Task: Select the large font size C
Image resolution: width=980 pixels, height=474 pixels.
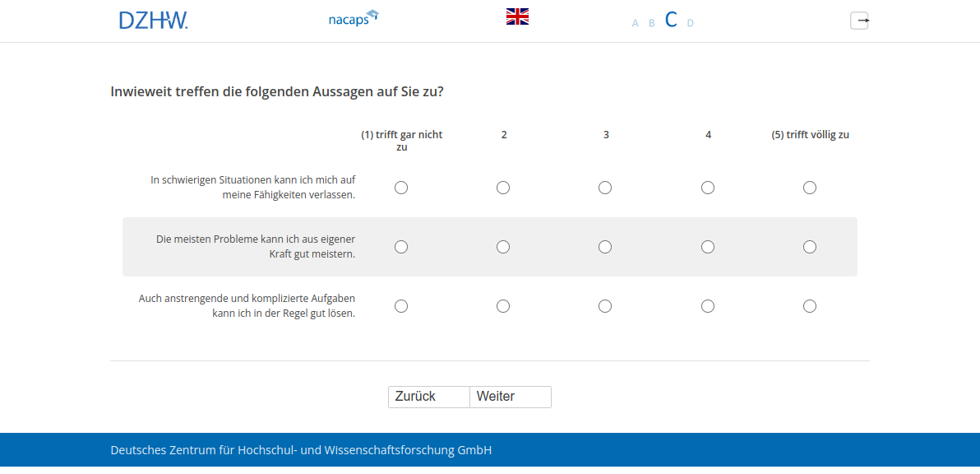Action: tap(671, 21)
